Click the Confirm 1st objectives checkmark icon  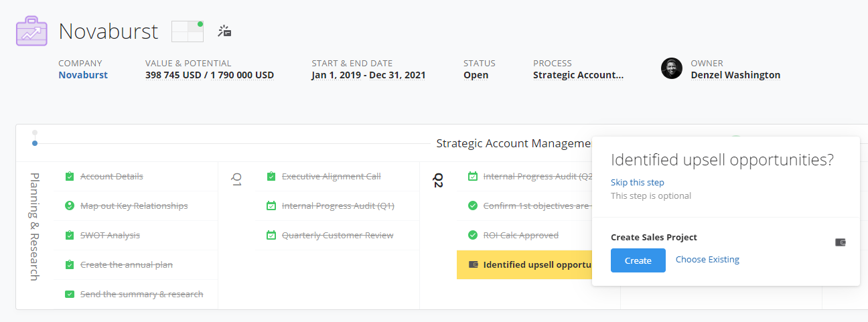coord(473,206)
